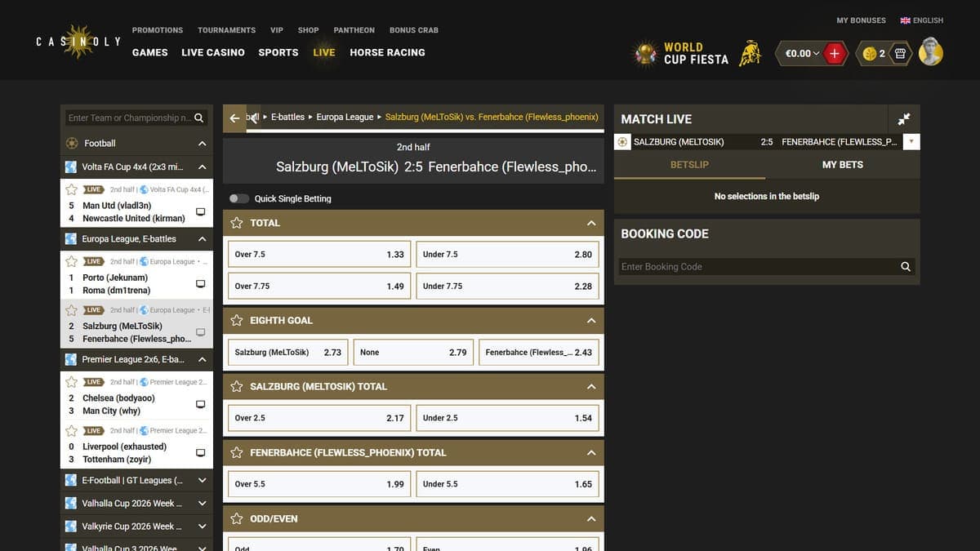The height and width of the screenshot is (551, 980).
Task: Select None for eighth goal at 2.79
Action: [413, 352]
